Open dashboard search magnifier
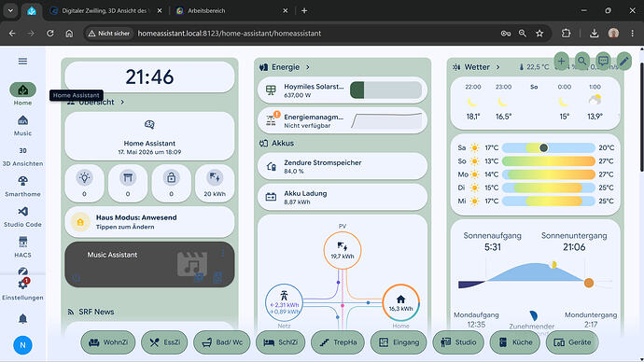The image size is (644, 362). (x=582, y=62)
